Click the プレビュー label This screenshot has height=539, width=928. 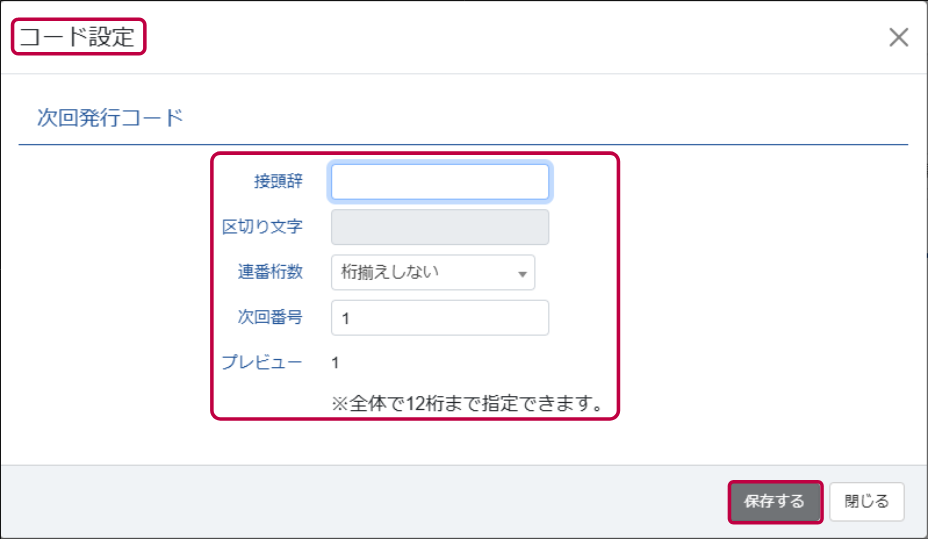(x=262, y=362)
